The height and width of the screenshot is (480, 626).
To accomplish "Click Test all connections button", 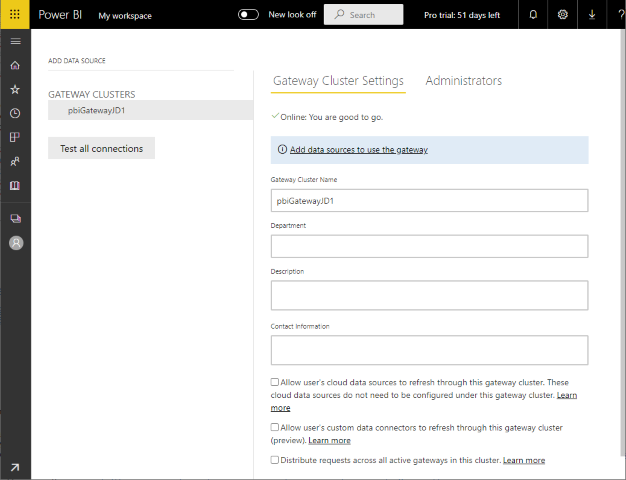I will (101, 148).
